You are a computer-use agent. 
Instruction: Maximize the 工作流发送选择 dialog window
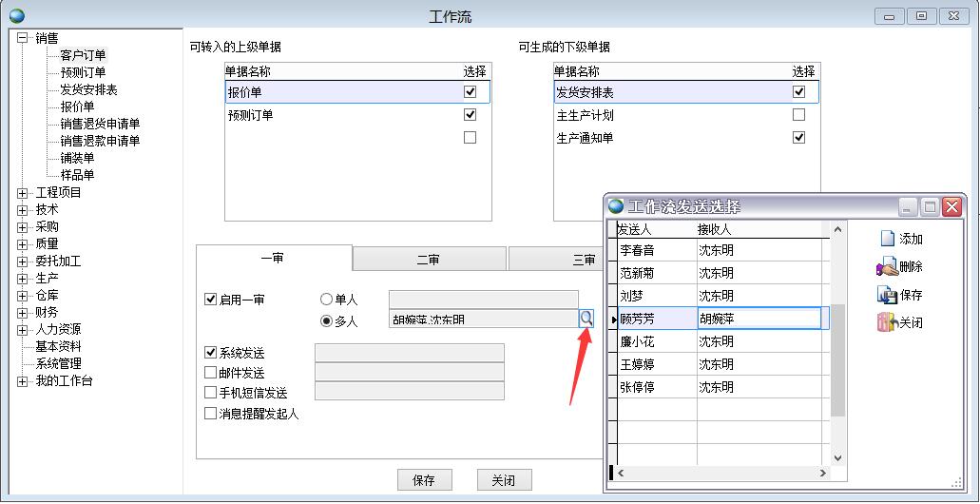(x=931, y=206)
